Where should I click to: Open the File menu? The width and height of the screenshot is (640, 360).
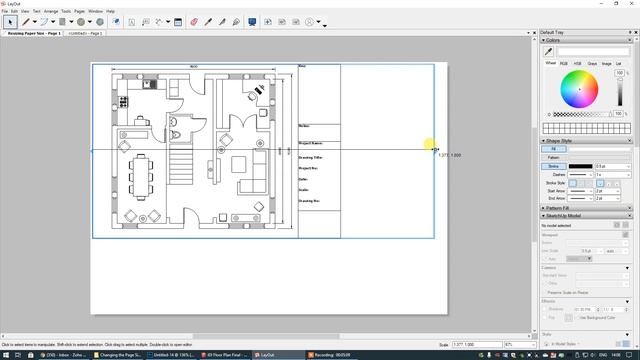point(4,11)
